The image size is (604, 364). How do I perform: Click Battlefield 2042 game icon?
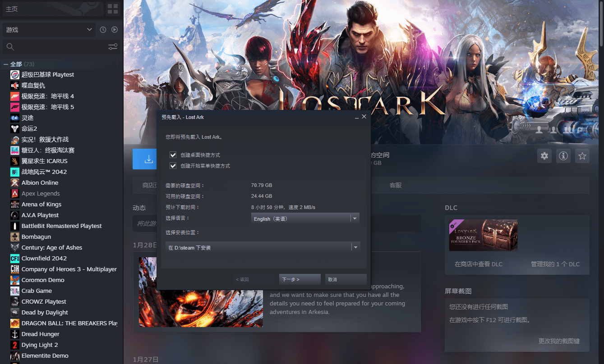click(x=15, y=172)
